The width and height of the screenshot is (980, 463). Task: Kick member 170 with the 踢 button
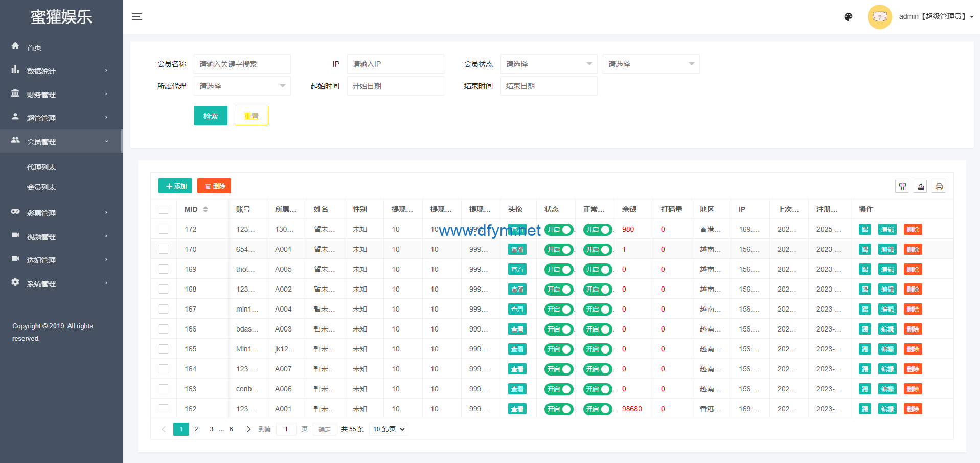[x=865, y=250]
